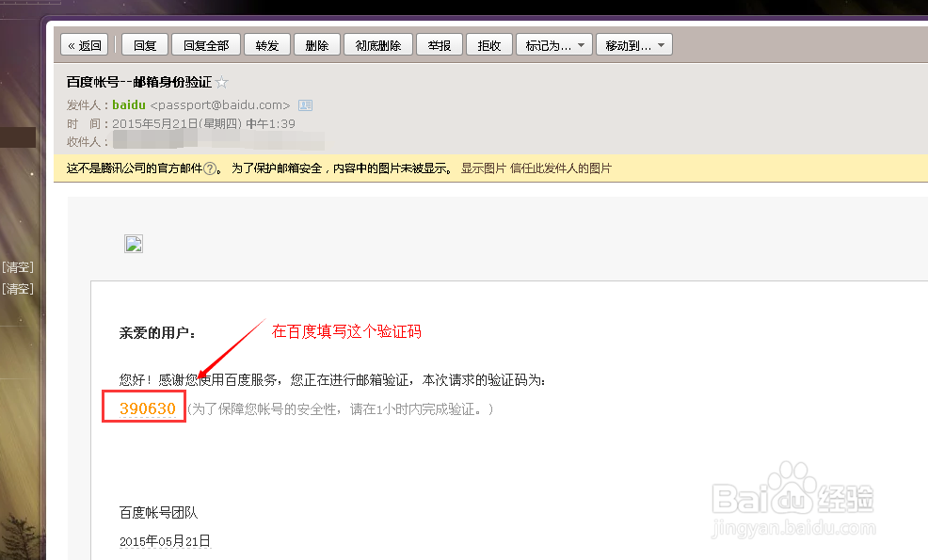
Task: Reply to all using 回复全部
Action: 205,43
